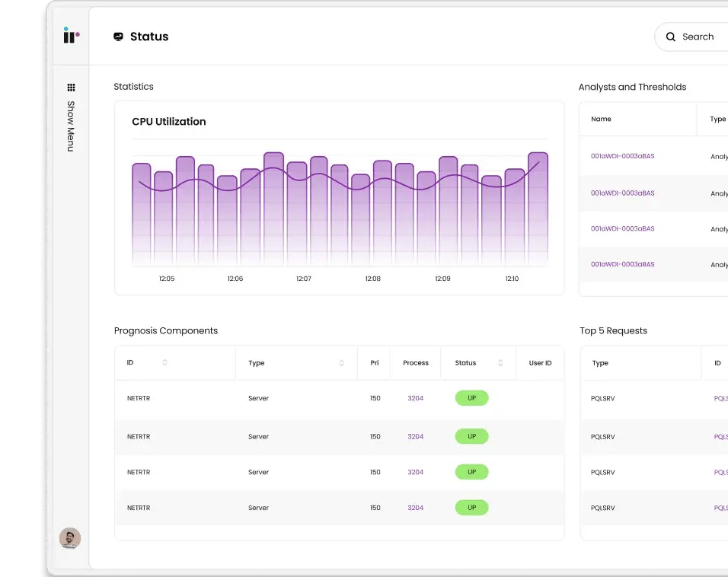The width and height of the screenshot is (728, 577).
Task: Click the UP status badge in third row
Action: click(471, 472)
